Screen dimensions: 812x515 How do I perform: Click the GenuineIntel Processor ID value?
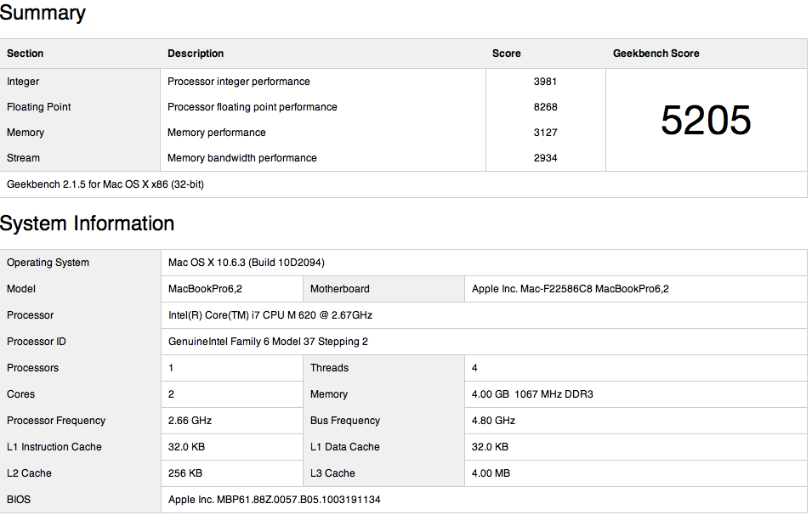268,342
